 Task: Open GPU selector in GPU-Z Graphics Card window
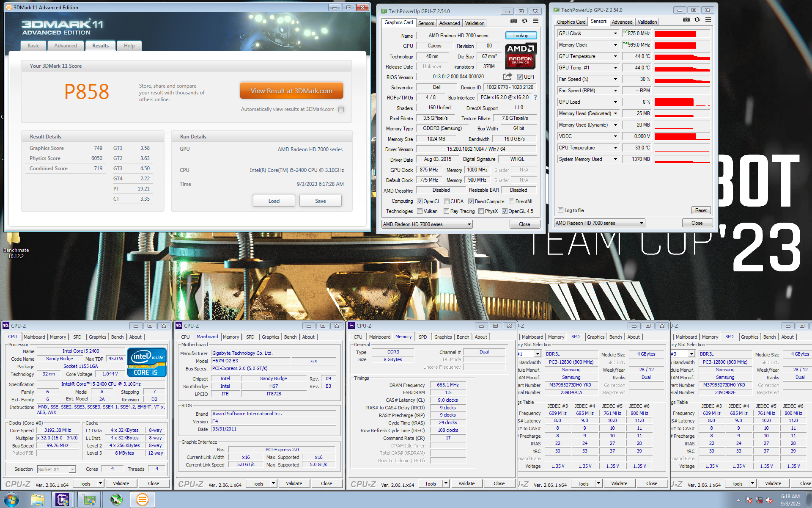click(x=427, y=224)
